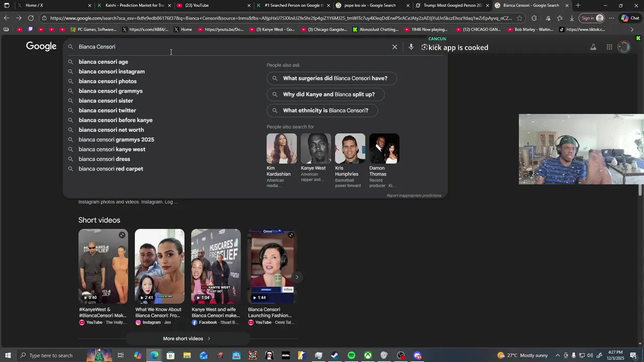The height and width of the screenshot is (362, 644).
Task: Show hidden system tray icons
Action: (557, 355)
